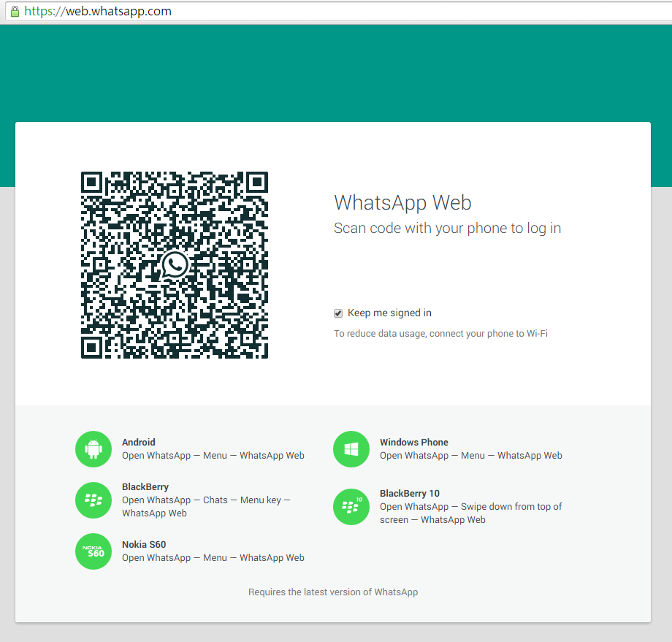Click the Windows Phone logo icon

351,449
